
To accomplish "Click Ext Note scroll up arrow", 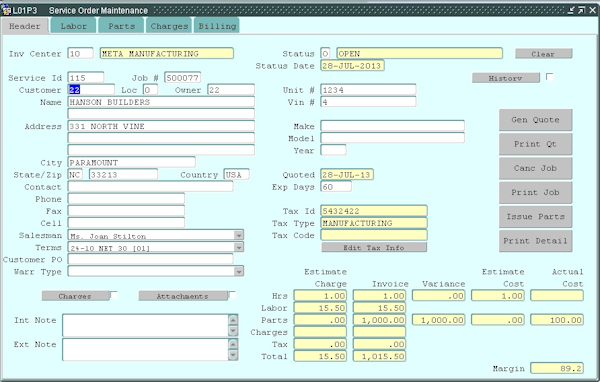I will point(233,344).
